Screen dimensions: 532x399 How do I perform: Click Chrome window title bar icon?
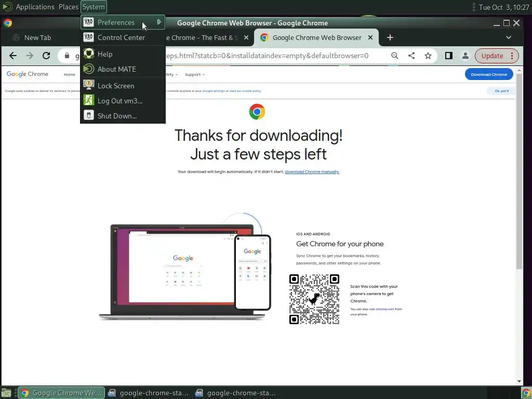point(8,23)
